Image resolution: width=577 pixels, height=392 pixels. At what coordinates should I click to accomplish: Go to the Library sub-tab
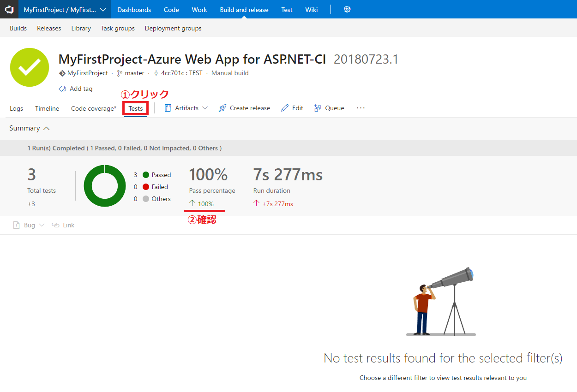[81, 28]
